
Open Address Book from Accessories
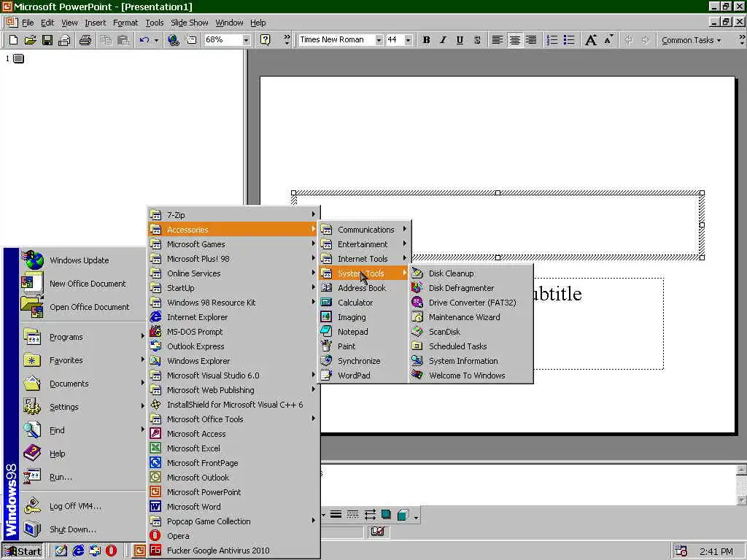[x=364, y=288]
